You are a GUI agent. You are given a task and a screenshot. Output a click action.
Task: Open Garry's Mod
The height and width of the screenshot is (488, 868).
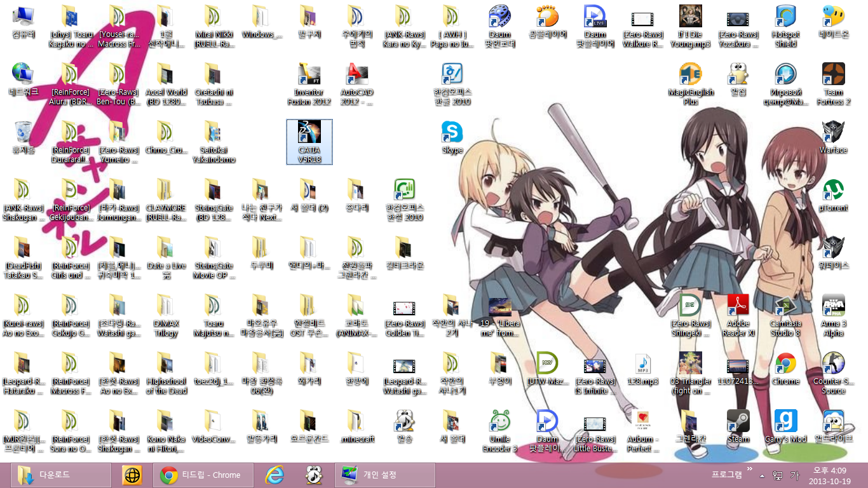click(786, 421)
